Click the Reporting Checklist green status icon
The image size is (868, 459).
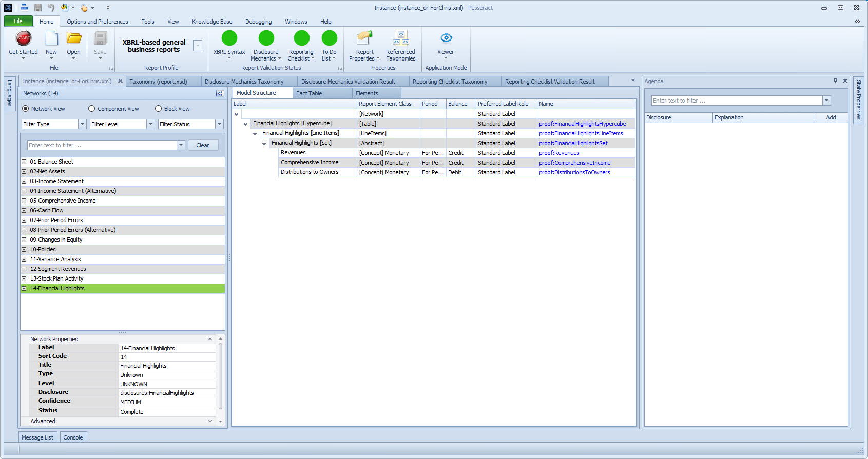pos(301,38)
